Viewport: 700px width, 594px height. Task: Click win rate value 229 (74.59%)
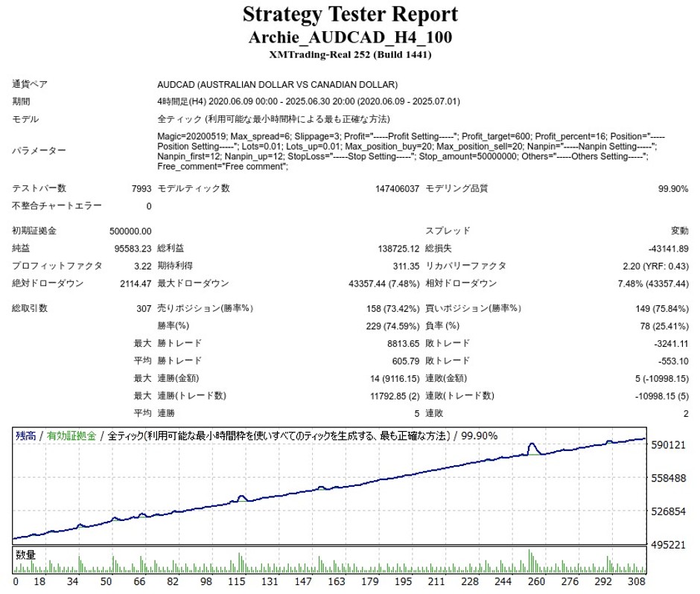coord(393,326)
